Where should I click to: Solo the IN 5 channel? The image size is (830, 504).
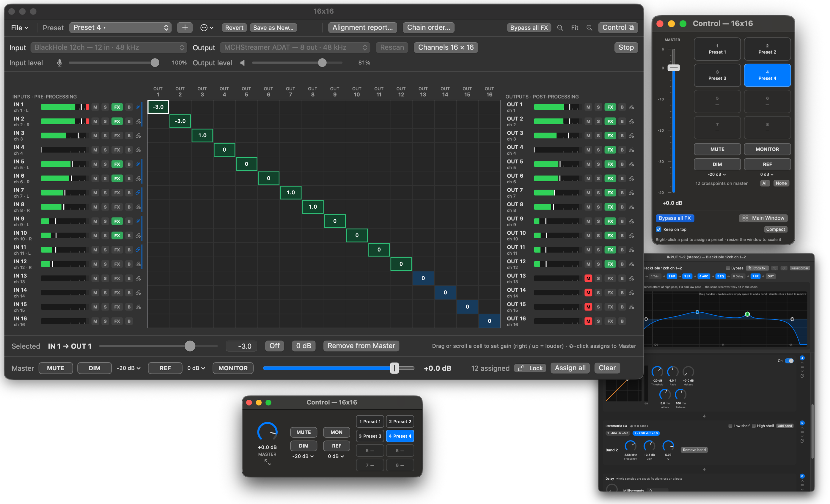click(x=105, y=164)
